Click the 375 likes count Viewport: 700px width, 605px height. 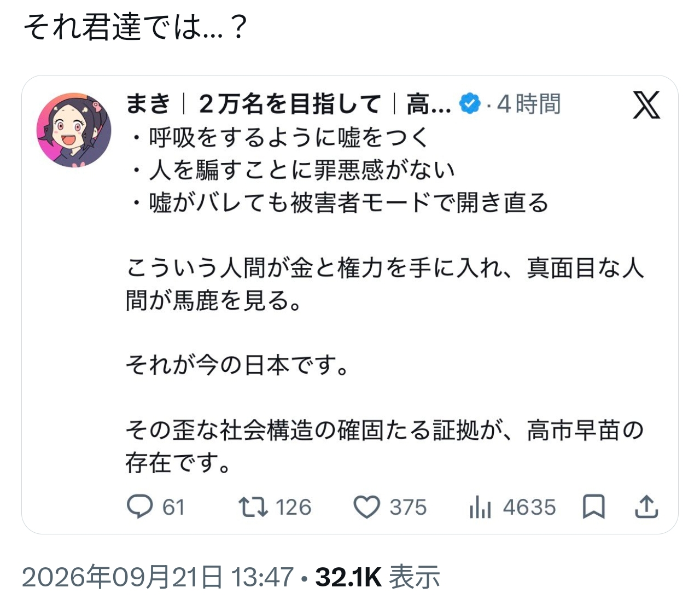408,507
